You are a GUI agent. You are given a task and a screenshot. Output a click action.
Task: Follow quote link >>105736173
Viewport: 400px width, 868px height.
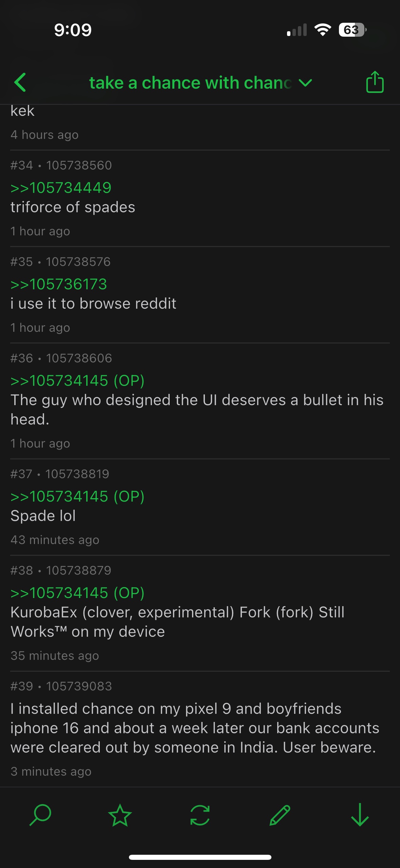pos(59,284)
